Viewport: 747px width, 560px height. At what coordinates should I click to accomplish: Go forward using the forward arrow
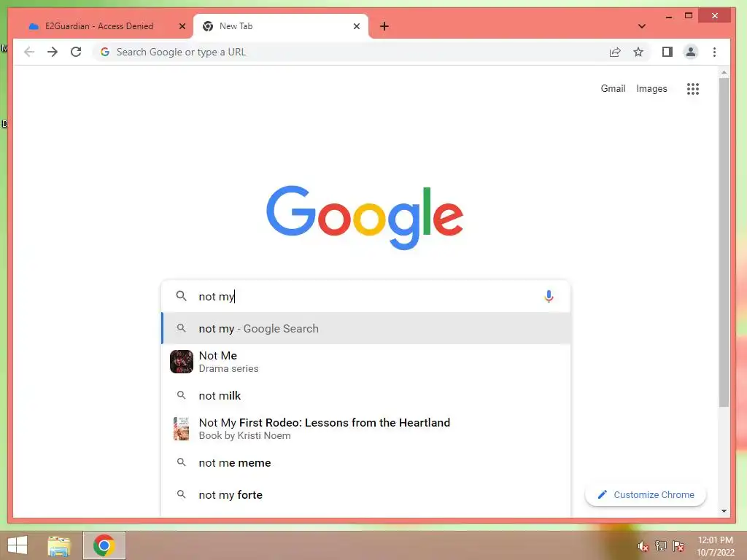pos(53,52)
